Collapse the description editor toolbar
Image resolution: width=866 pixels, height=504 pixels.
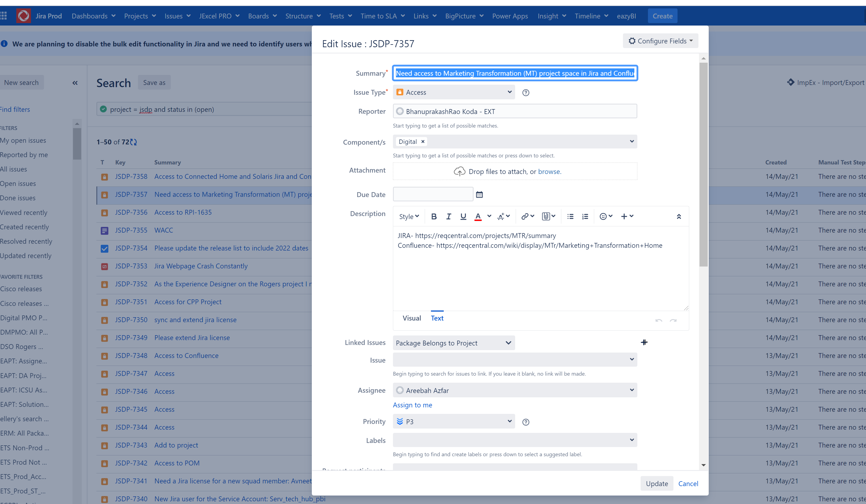coord(679,216)
